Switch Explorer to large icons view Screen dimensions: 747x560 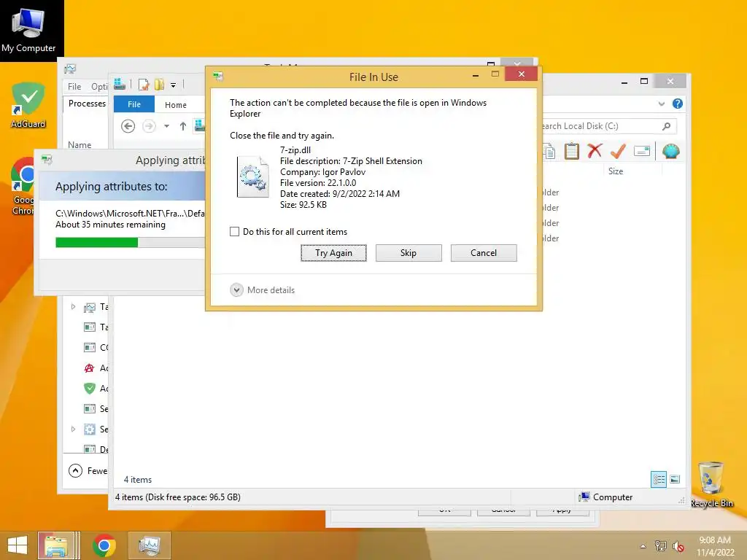[675, 479]
